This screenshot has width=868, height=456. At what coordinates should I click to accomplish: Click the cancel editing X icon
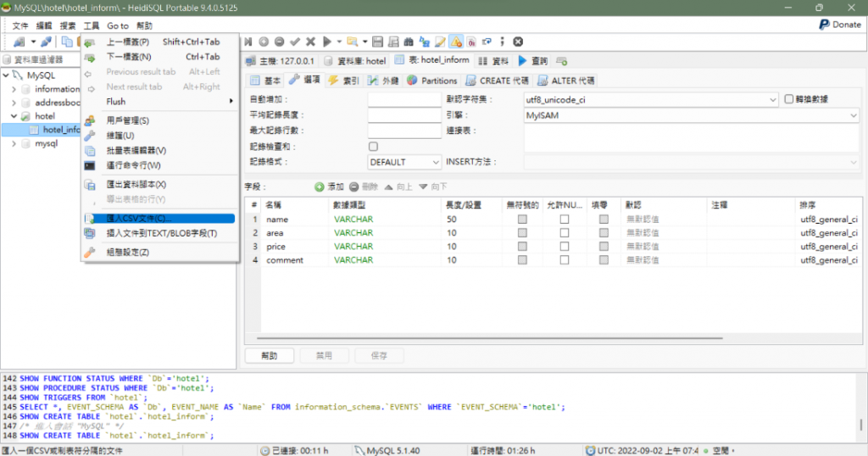(x=310, y=42)
